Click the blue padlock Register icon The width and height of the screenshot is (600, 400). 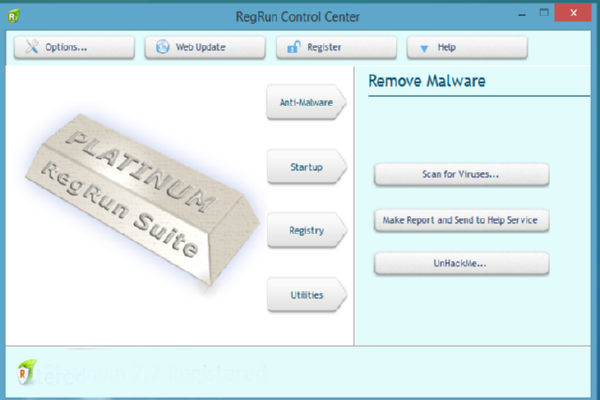coord(294,47)
